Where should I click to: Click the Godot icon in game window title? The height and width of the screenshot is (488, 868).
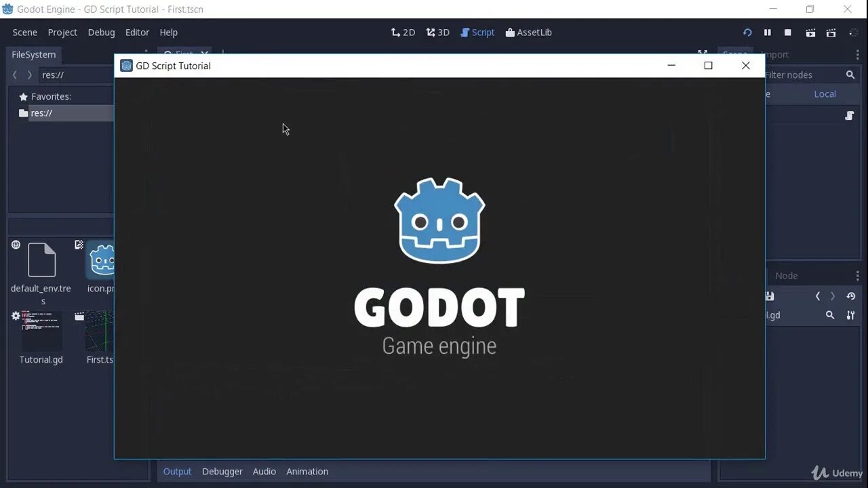coord(126,66)
